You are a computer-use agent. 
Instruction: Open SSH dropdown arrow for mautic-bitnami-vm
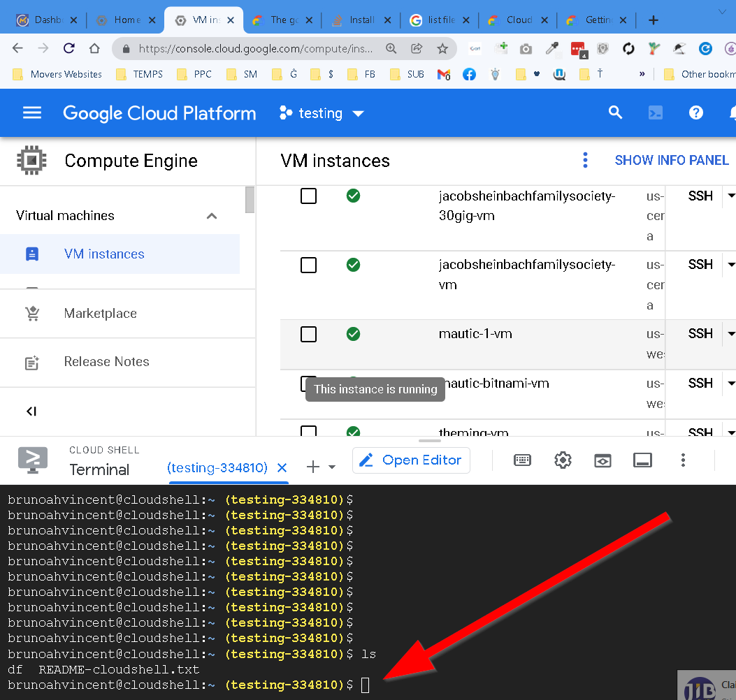pos(730,384)
